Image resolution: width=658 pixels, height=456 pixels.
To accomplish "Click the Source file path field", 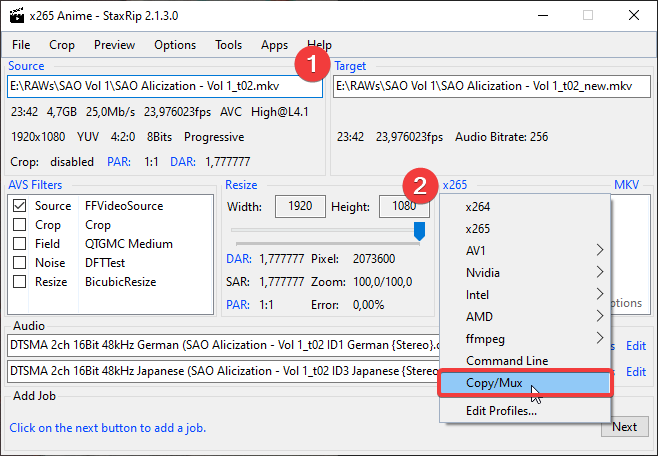I will click(160, 87).
